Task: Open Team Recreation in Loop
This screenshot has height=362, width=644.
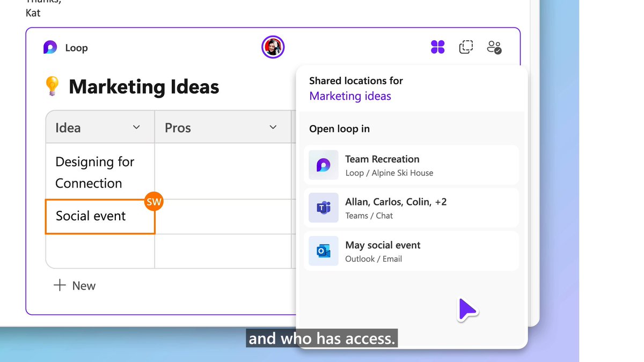Action: [412, 165]
